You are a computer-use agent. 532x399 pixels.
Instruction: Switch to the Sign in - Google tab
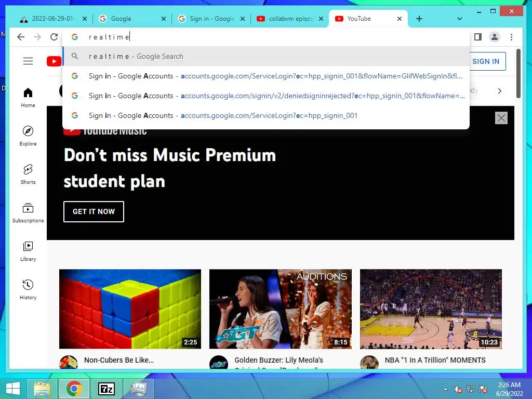click(212, 19)
